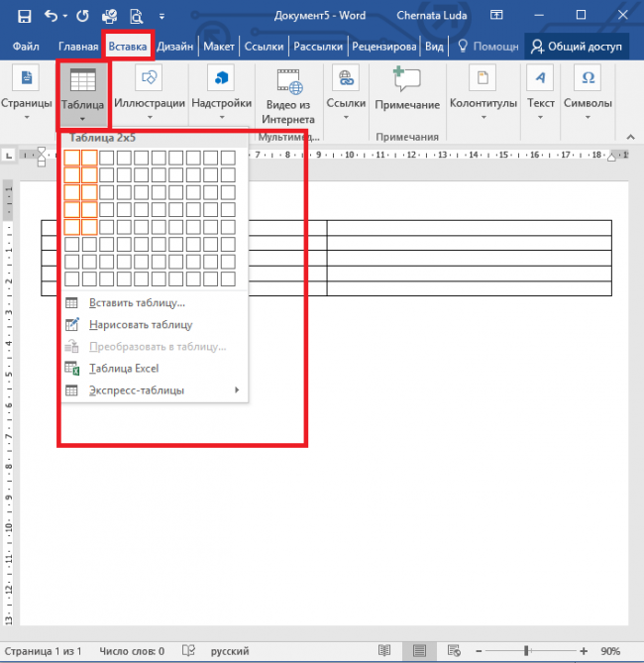
Task: Expand the Таблица dropdown button
Action: pos(82,97)
